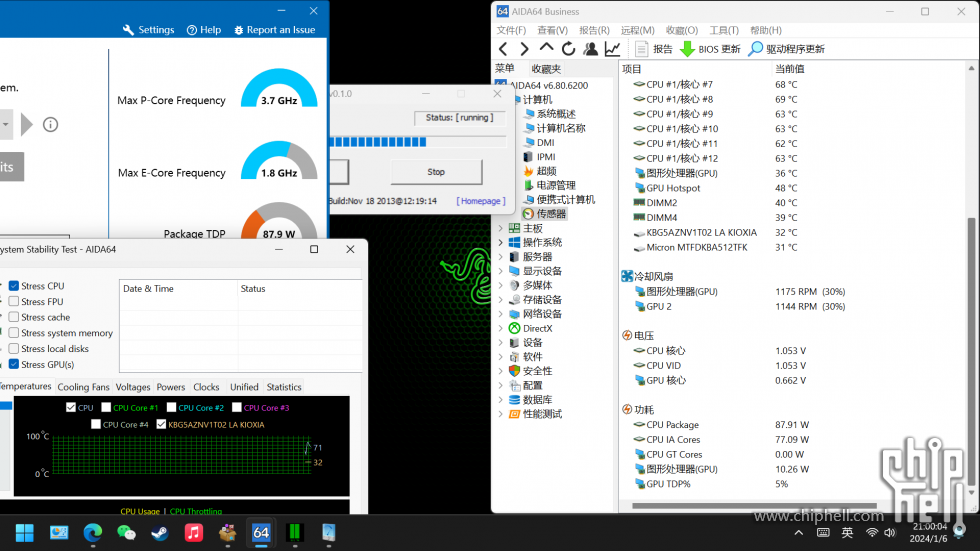This screenshot has height=551, width=980.
Task: Click the BIOS 更新 toolbar button
Action: click(710, 49)
